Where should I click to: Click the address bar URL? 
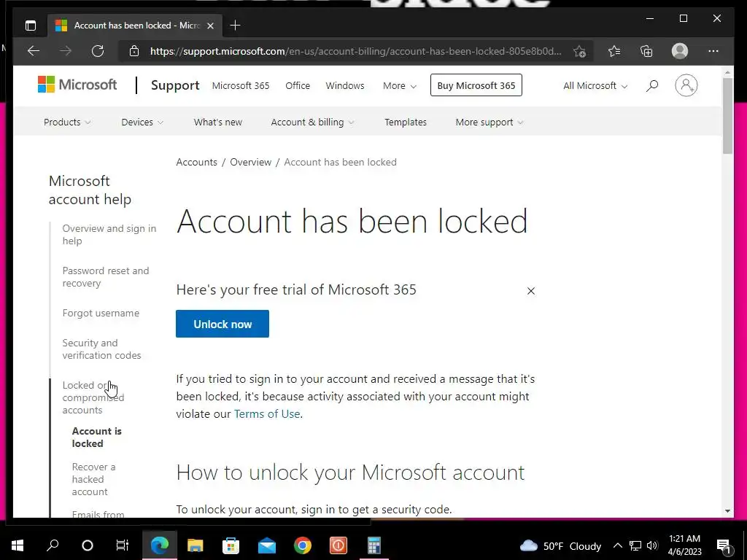click(x=355, y=51)
